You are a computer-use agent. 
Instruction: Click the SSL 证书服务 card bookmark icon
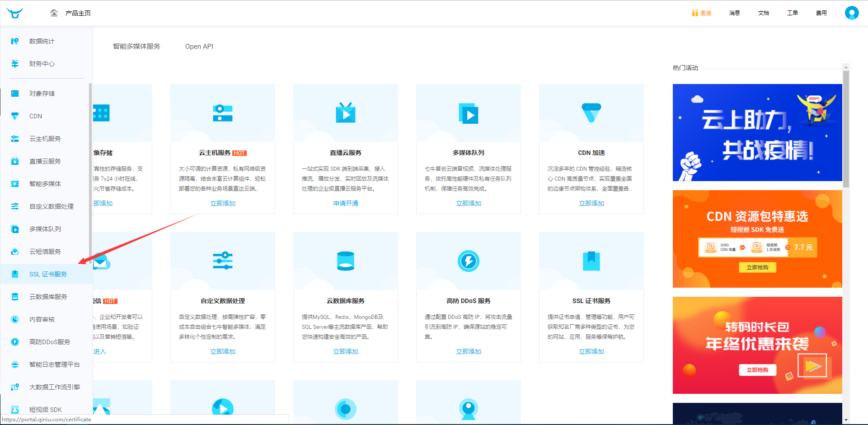pos(591,261)
